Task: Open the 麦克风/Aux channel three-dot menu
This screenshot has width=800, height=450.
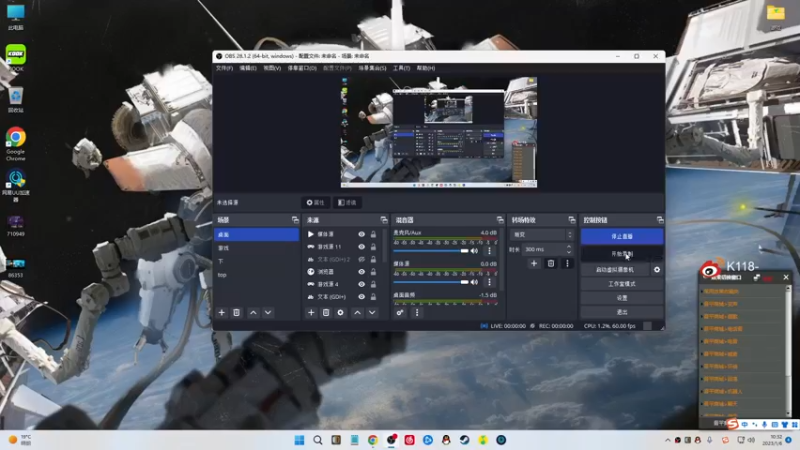Action: [x=489, y=251]
